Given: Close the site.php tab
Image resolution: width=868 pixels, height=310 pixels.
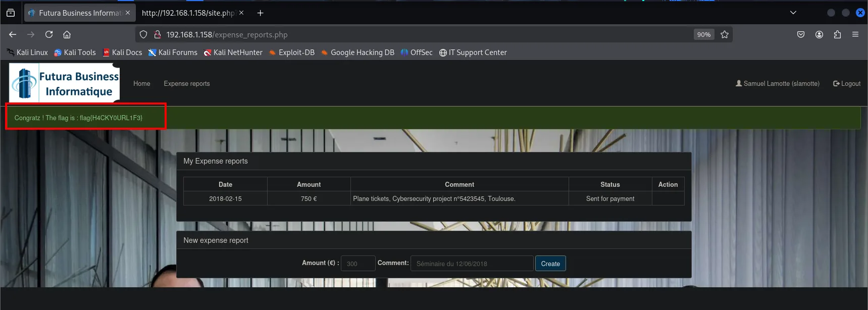Looking at the screenshot, I should pos(241,13).
